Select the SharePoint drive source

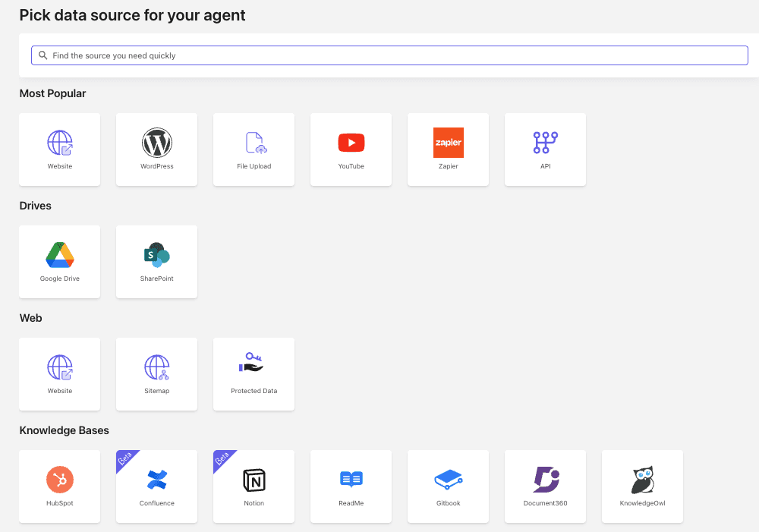pos(157,262)
